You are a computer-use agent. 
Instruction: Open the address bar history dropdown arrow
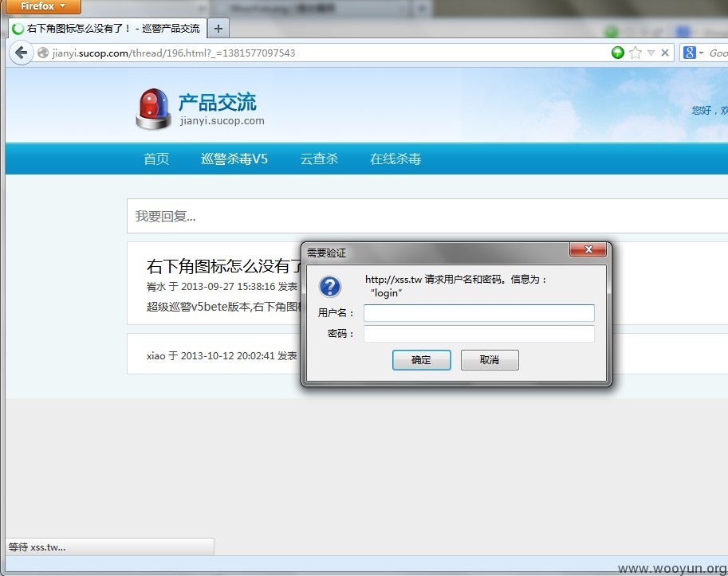point(651,53)
